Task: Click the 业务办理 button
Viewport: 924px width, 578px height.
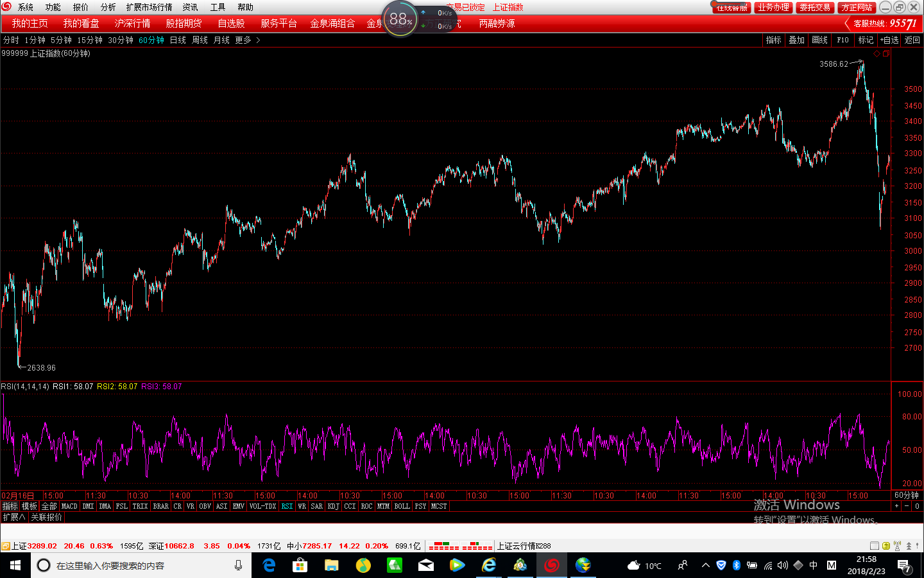Action: click(x=773, y=7)
